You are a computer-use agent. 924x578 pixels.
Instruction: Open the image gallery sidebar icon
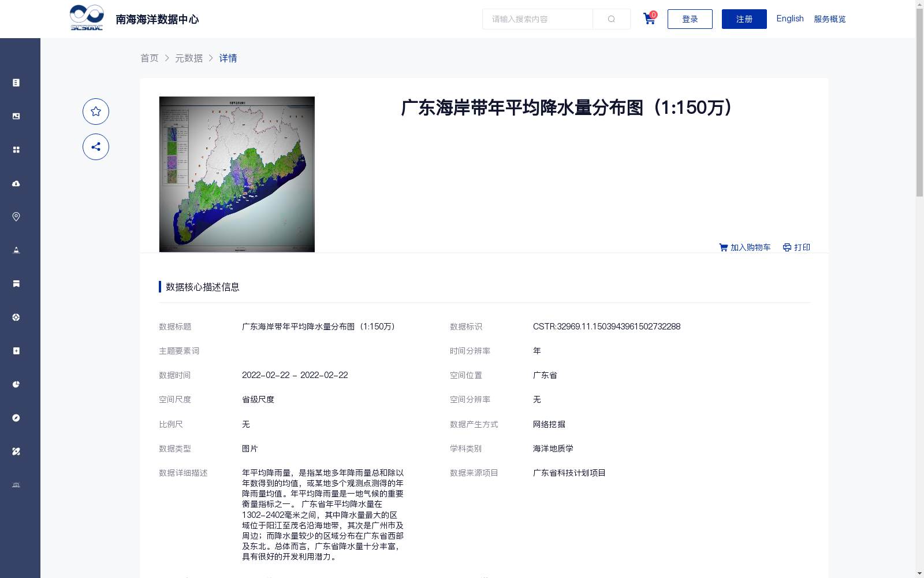[x=16, y=116]
